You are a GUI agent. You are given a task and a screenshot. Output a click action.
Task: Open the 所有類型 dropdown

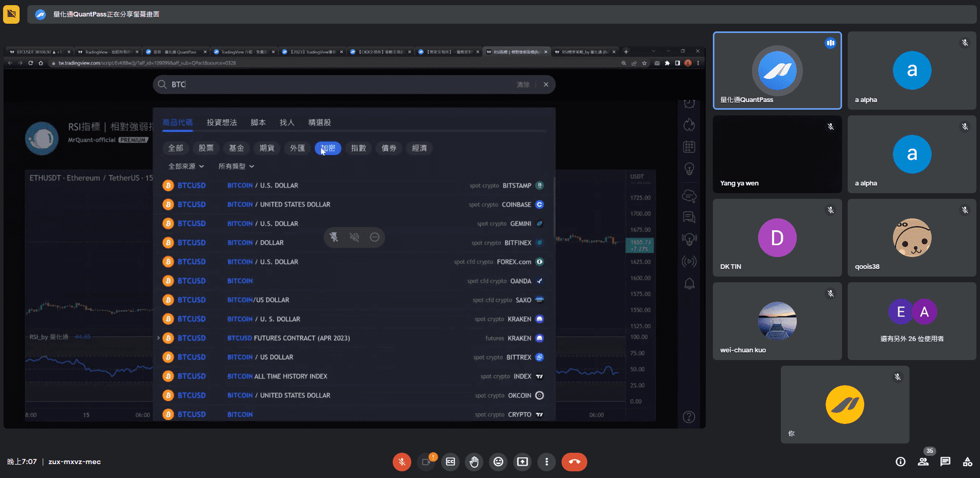click(x=236, y=166)
